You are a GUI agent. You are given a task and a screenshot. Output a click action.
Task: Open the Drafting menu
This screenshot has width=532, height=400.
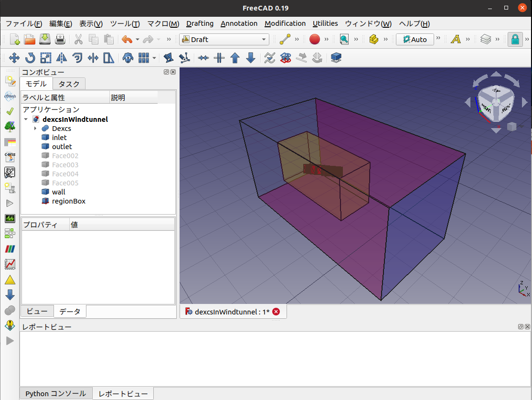pos(200,23)
